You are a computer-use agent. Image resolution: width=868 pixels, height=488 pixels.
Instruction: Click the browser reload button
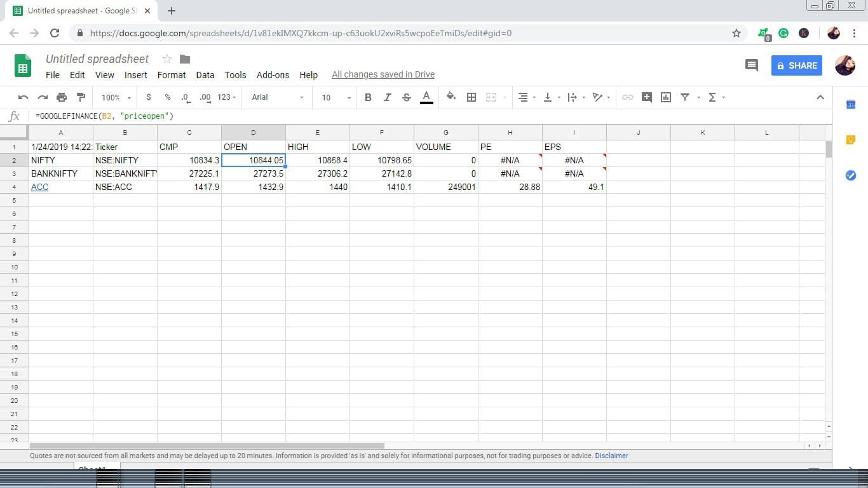[x=55, y=33]
